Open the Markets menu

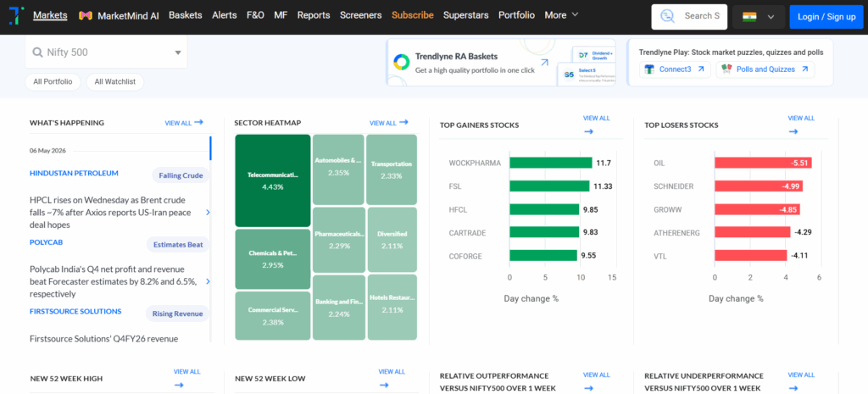(50, 15)
